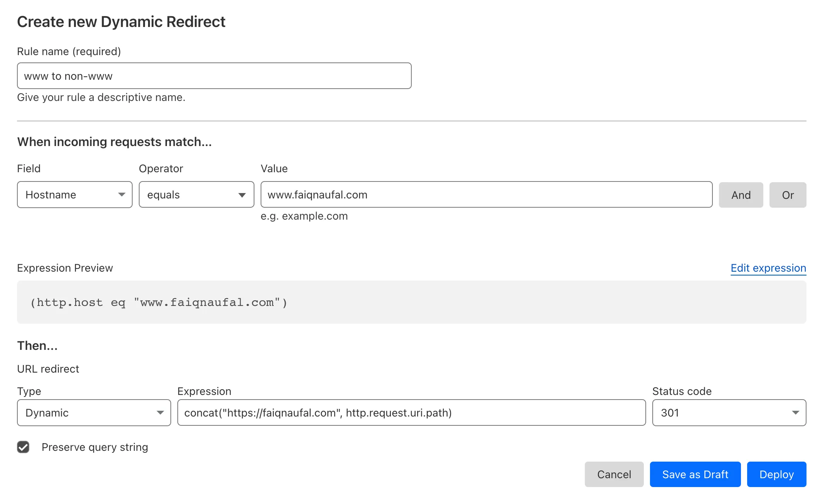Open the Dynamic type dropdown

(94, 413)
